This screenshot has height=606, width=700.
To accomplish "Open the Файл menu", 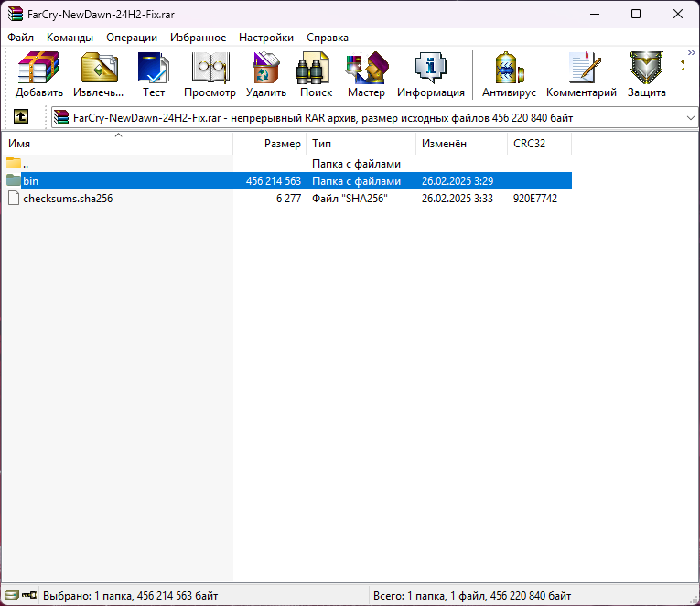I will 20,38.
